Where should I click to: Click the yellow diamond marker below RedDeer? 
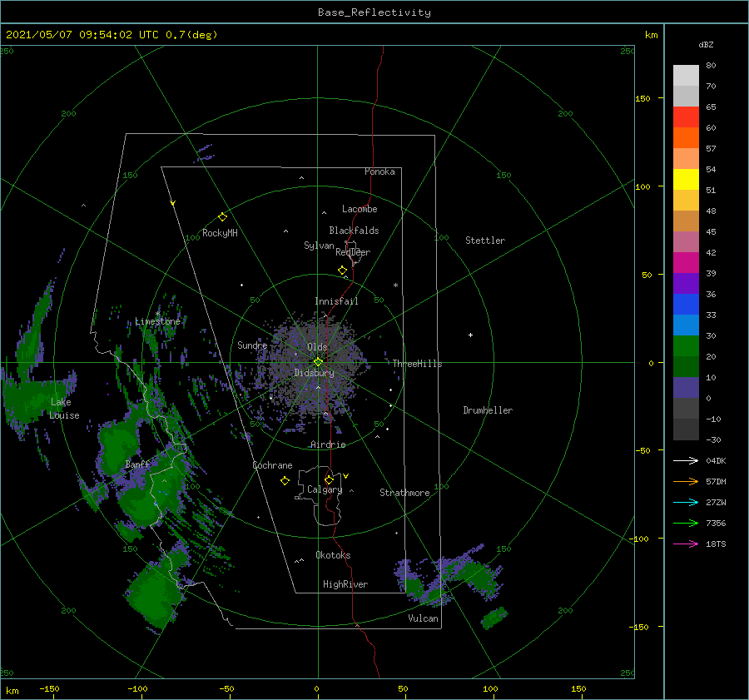(x=342, y=271)
